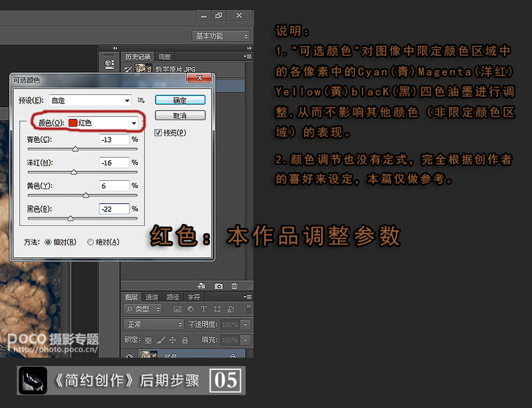Image resolution: width=532 pixels, height=408 pixels.
Task: Click the camera icon to create new snapshot
Action: pyautogui.click(x=219, y=286)
